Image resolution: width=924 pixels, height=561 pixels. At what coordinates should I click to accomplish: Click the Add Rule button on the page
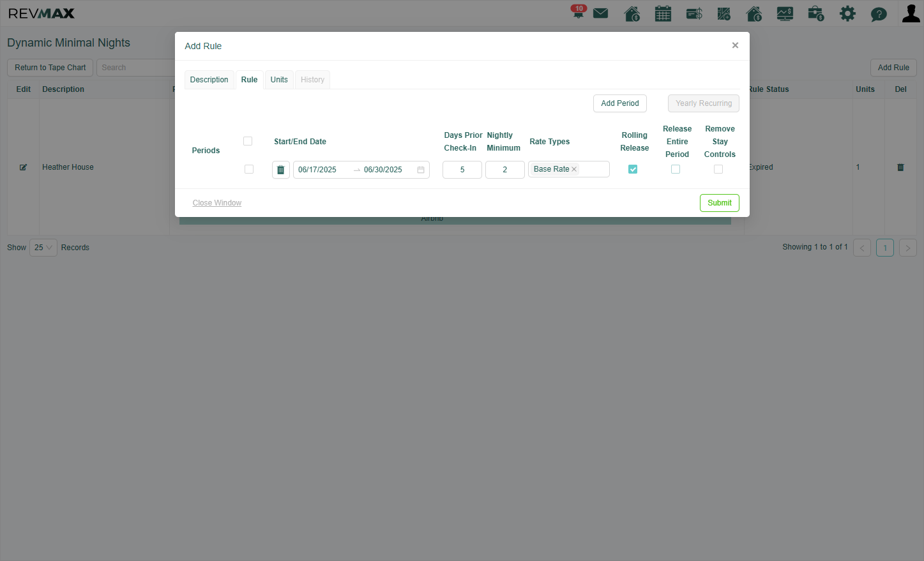coord(893,68)
